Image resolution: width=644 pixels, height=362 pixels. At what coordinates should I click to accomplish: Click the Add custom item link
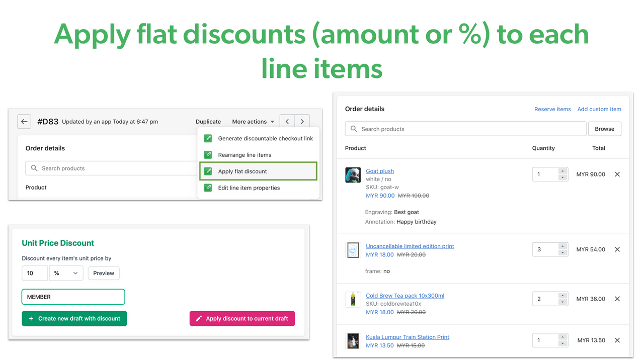click(599, 109)
